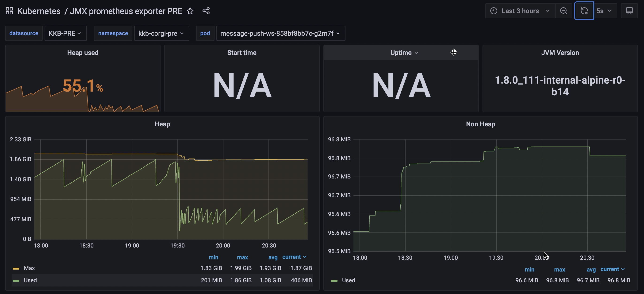The width and height of the screenshot is (644, 294).
Task: Click the Max avg value 1.93 GiB
Action: (271, 268)
